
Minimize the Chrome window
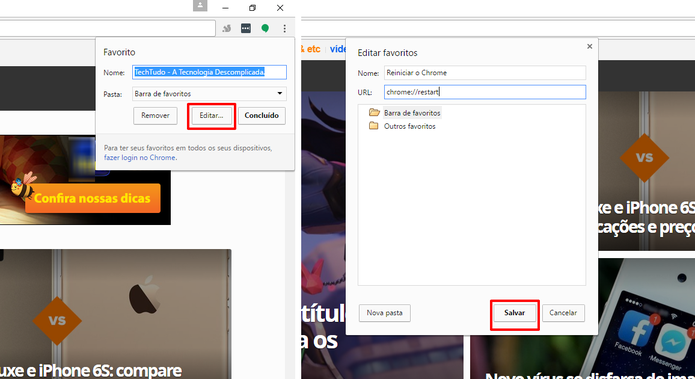[x=225, y=8]
